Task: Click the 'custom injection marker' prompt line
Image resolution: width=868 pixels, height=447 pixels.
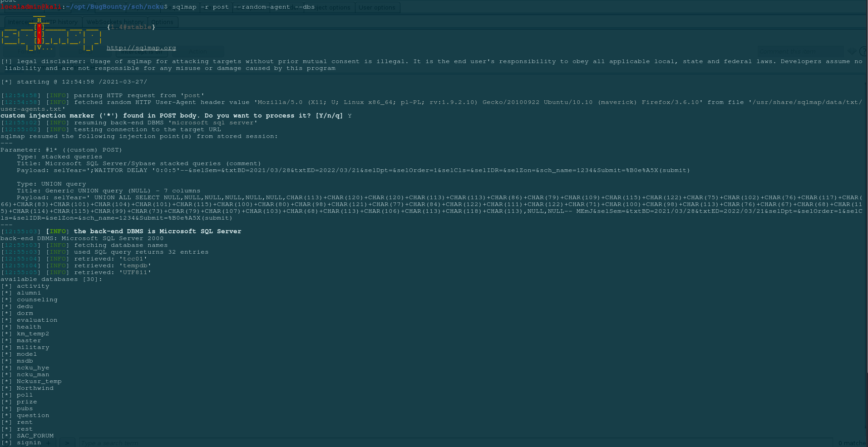Action: (x=176, y=116)
